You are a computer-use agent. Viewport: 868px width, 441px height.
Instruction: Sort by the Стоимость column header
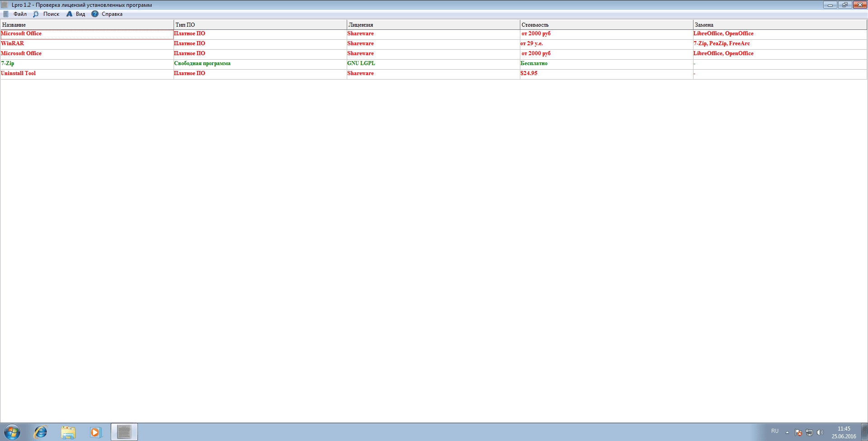(606, 25)
